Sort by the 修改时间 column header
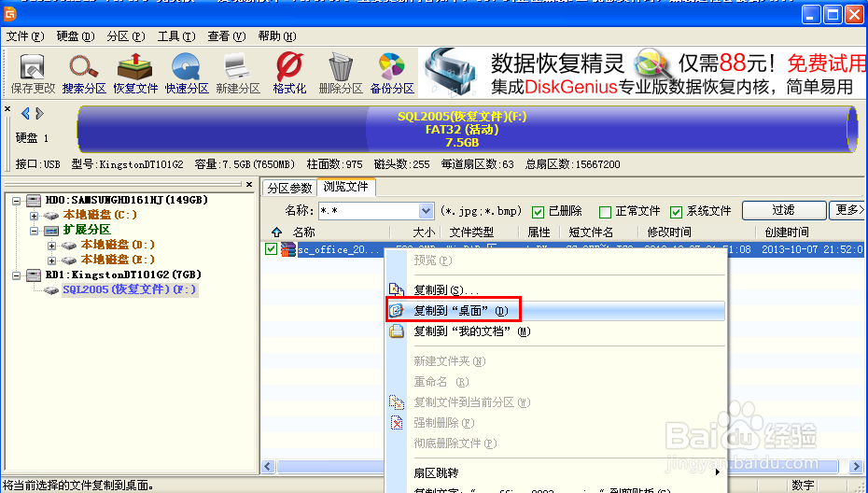 coord(669,232)
